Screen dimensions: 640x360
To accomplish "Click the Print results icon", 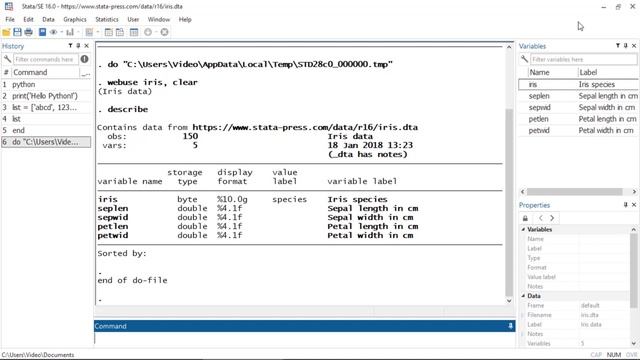I will coord(29,32).
